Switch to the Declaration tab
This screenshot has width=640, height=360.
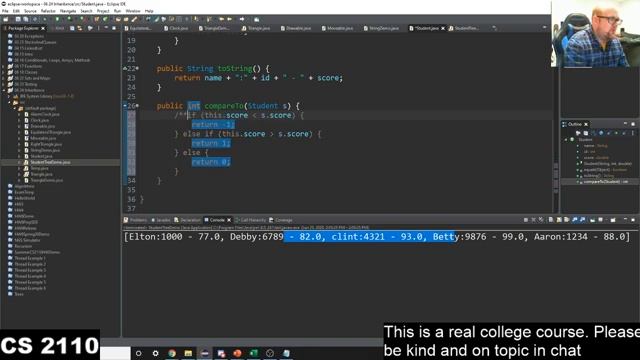[187, 220]
